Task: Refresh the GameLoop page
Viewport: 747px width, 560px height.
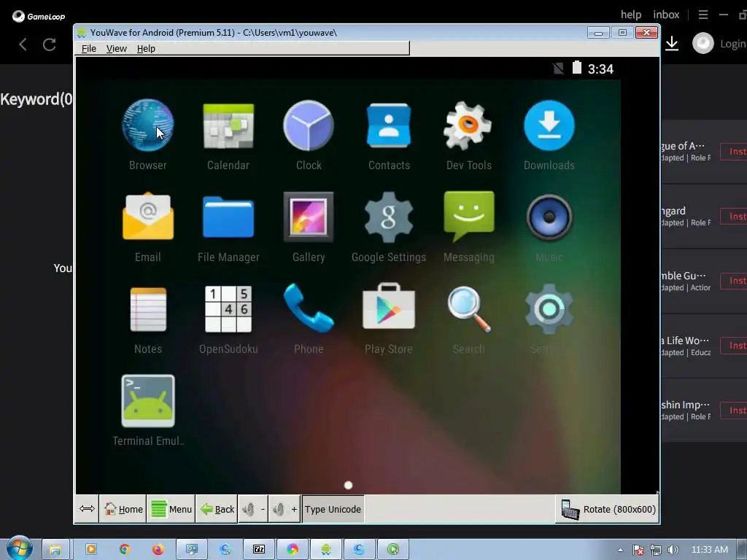Action: (50, 44)
